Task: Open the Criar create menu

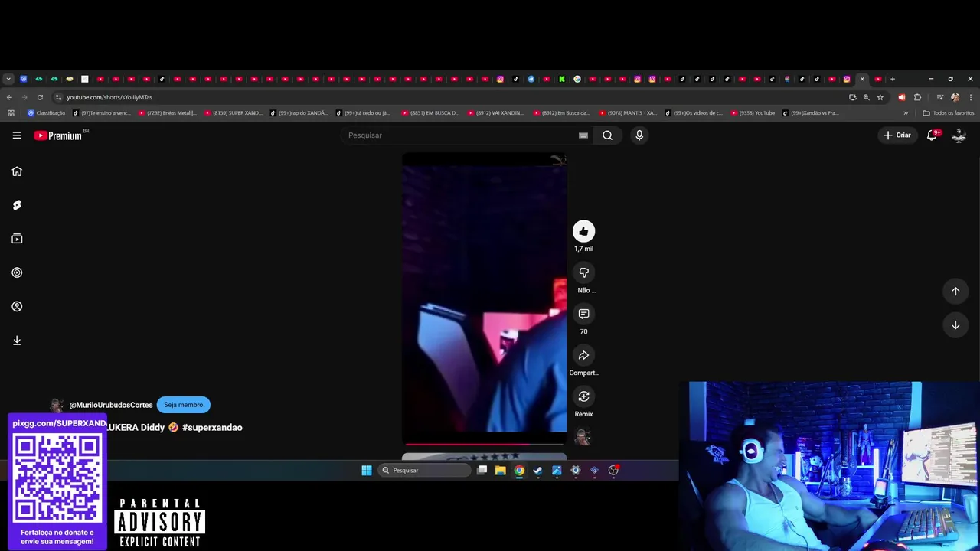Action: coord(897,135)
